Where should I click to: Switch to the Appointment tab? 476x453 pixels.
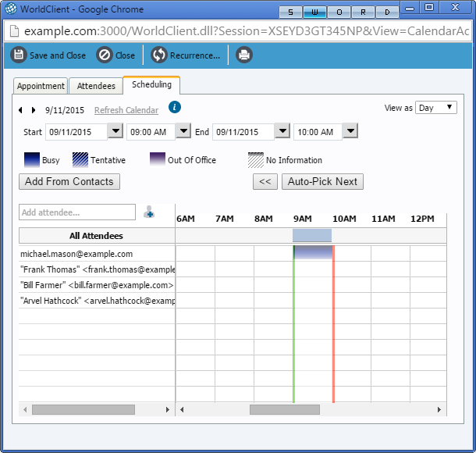click(41, 87)
